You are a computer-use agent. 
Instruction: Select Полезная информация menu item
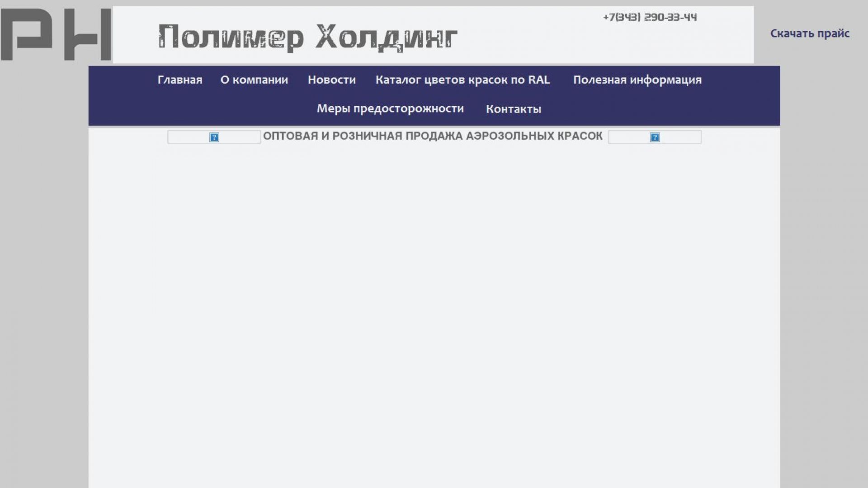(637, 80)
